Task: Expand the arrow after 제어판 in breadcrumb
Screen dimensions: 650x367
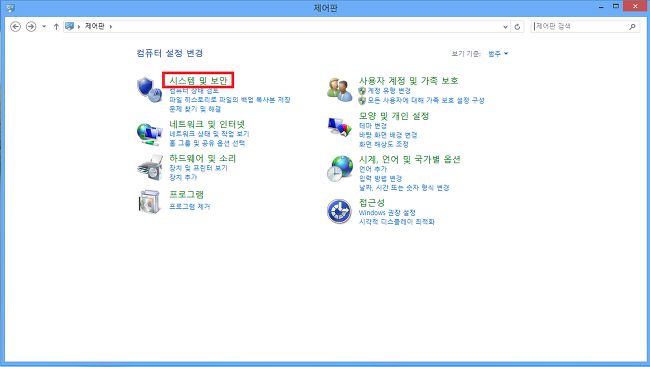Action: pos(111,27)
